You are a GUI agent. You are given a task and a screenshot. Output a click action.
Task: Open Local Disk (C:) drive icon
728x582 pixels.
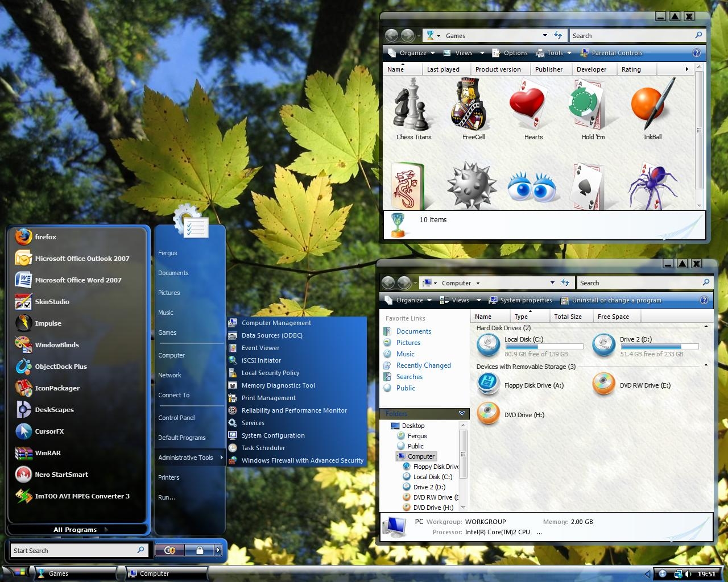coord(488,345)
